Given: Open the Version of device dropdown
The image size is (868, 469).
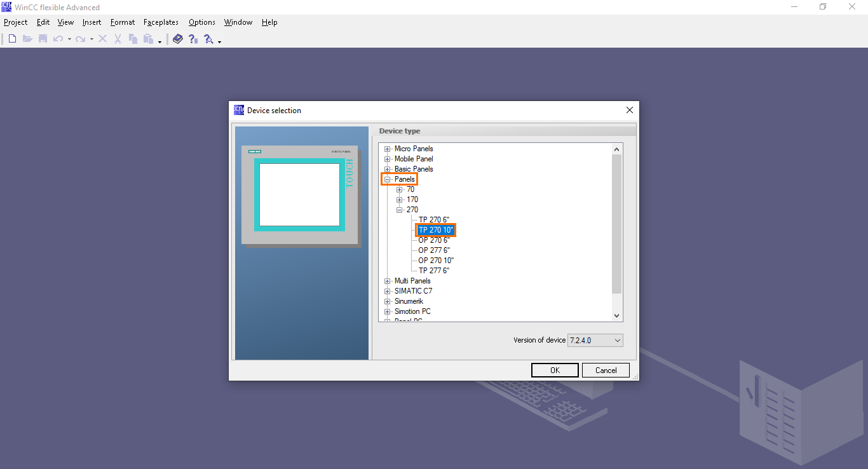Looking at the screenshot, I should [x=595, y=341].
